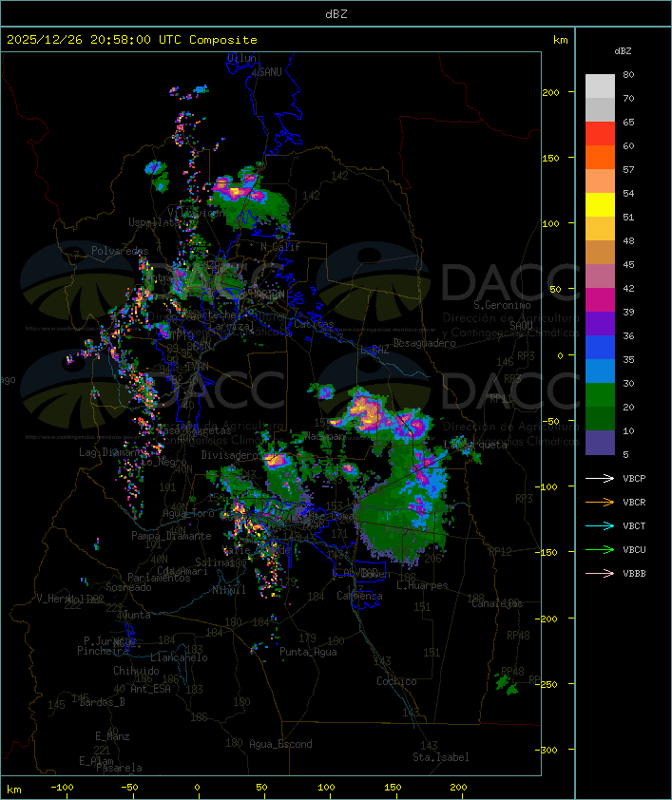Pick the purple 36-39 dBZ swatch
672x800 pixels.
[x=600, y=323]
